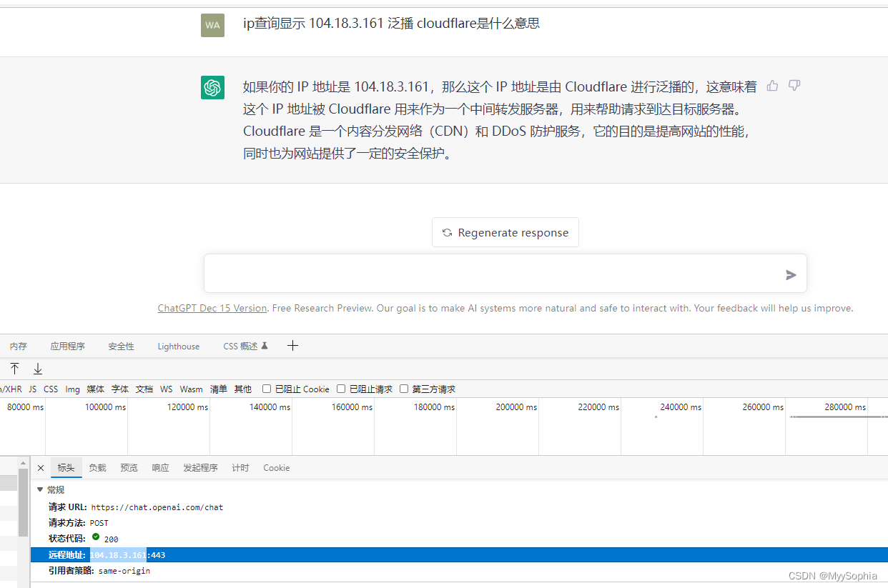The width and height of the screenshot is (888, 588).
Task: Filter requests by 文档 type
Action: pos(144,389)
